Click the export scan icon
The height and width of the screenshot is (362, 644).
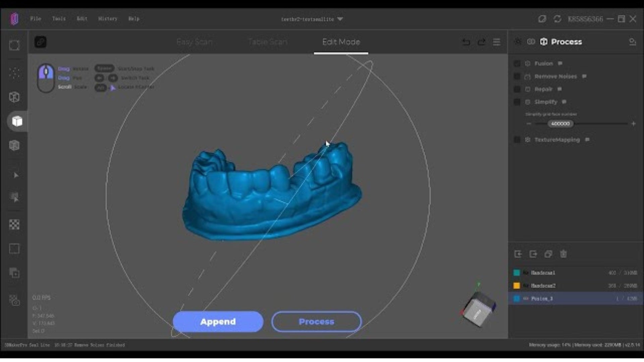[533, 254]
